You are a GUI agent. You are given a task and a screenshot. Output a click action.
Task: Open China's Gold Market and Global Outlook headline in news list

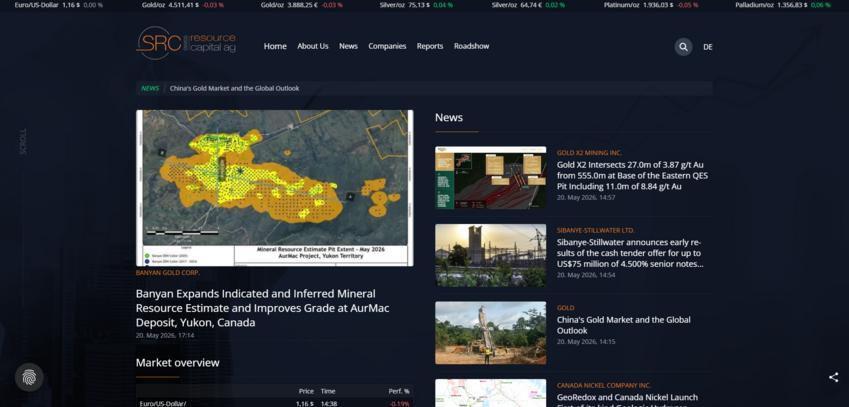point(623,325)
